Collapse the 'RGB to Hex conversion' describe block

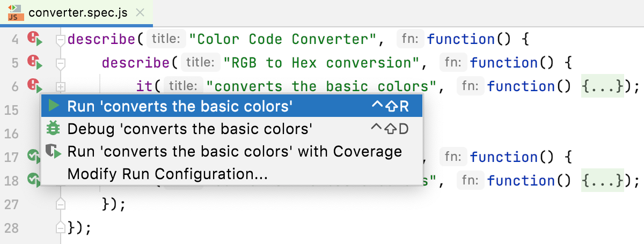point(61,63)
